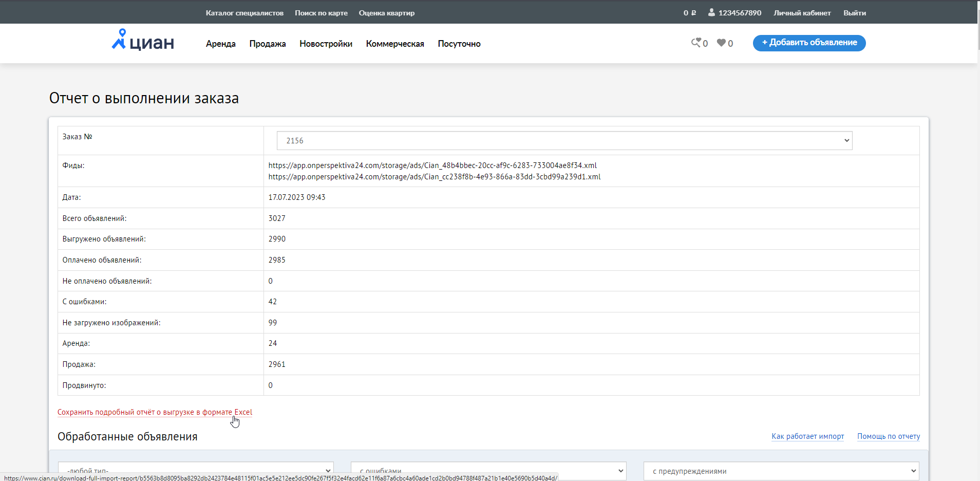The width and height of the screenshot is (980, 481).
Task: Click the 0 ₽ balance indicator
Action: 690,13
